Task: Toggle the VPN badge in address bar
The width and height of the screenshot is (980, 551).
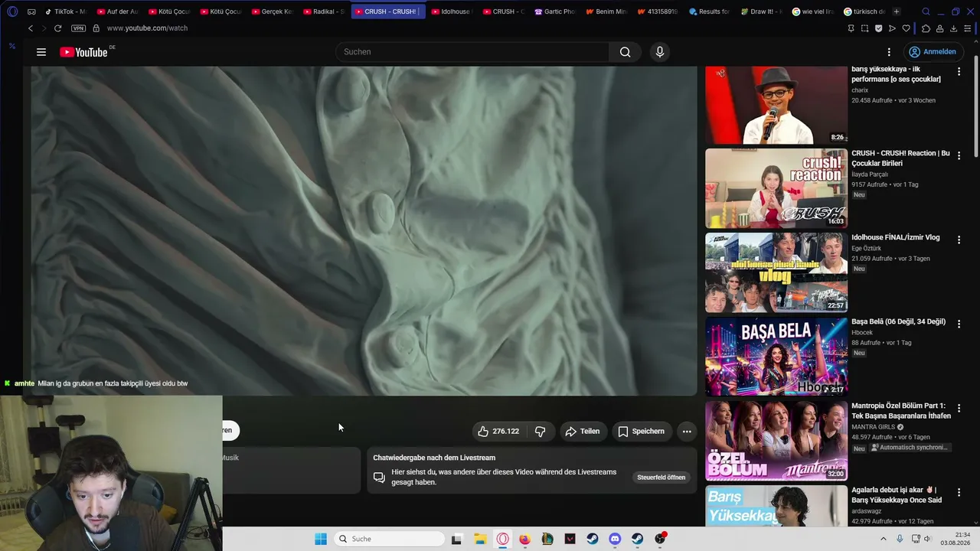Action: tap(78, 28)
